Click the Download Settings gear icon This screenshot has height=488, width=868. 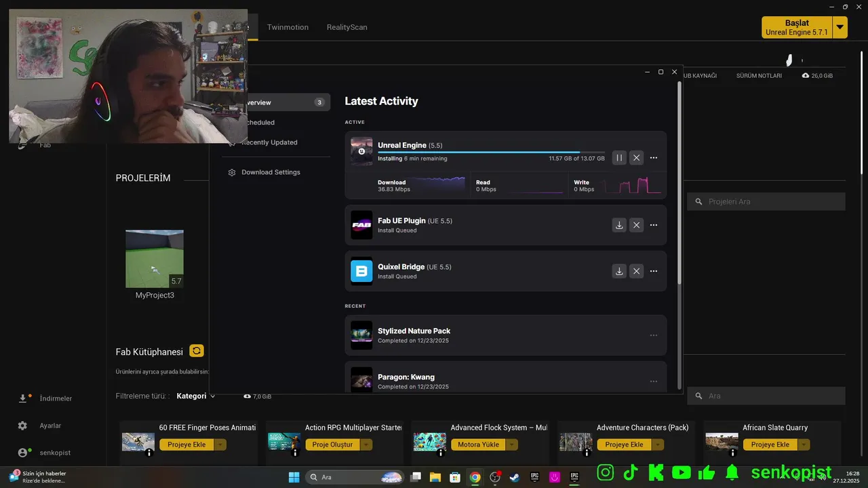tap(232, 172)
